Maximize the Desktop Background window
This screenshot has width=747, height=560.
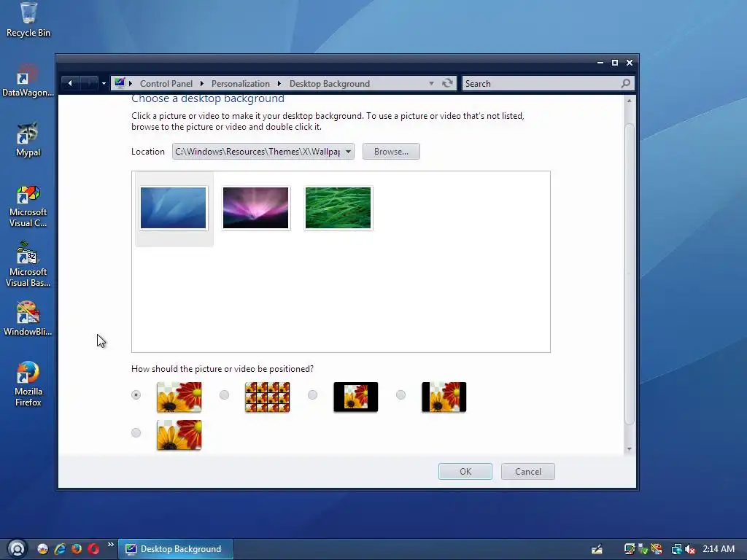click(x=615, y=63)
